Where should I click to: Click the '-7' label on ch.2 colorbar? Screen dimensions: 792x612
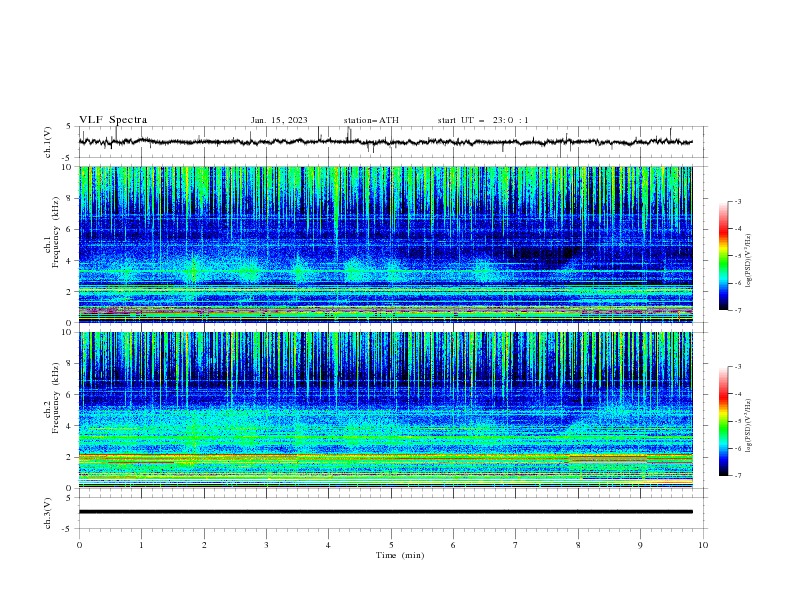[x=737, y=476]
